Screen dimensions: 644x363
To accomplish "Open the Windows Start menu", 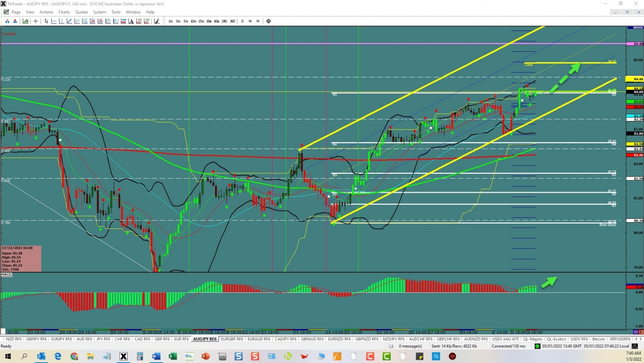I will coord(8,356).
